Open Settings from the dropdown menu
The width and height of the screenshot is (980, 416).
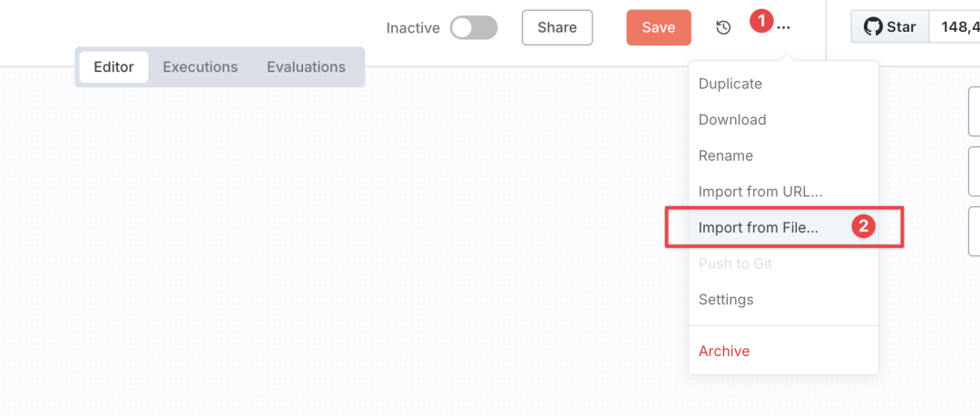click(726, 300)
